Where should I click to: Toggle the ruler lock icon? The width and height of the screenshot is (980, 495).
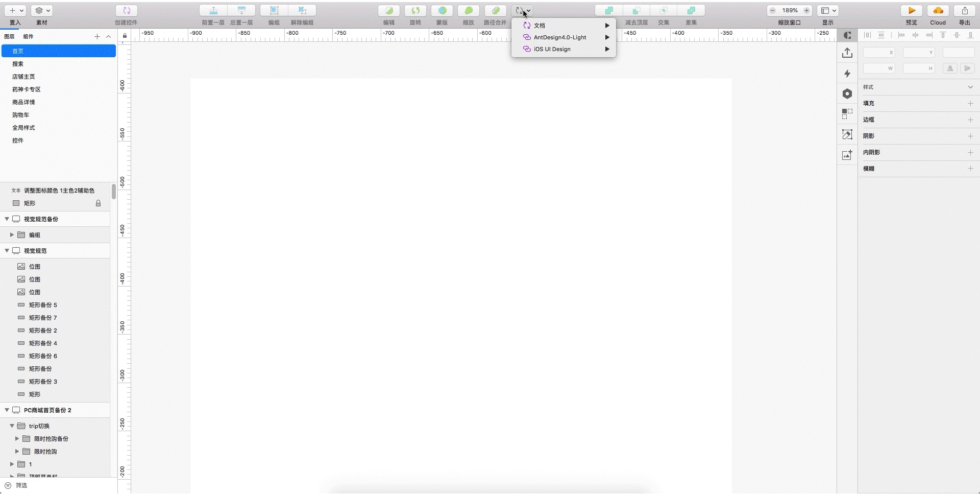tap(125, 36)
